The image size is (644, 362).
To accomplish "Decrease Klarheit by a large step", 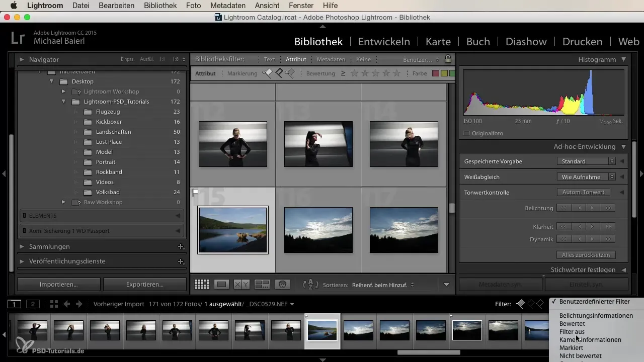I will (x=563, y=226).
